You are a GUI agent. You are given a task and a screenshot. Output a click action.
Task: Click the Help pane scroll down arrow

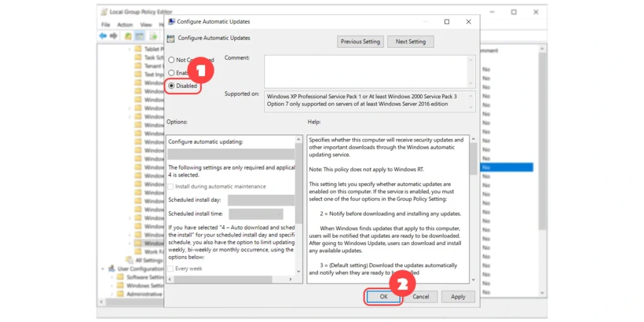pos(473,279)
